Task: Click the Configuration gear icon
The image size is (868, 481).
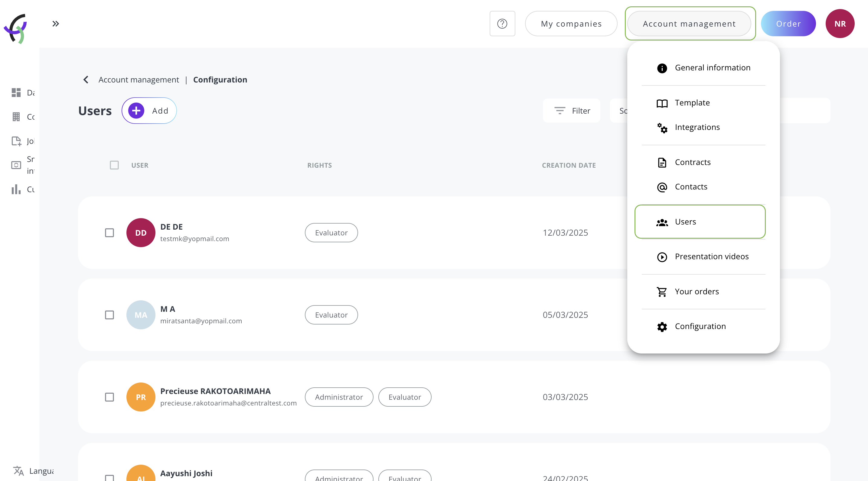Action: coord(662,327)
